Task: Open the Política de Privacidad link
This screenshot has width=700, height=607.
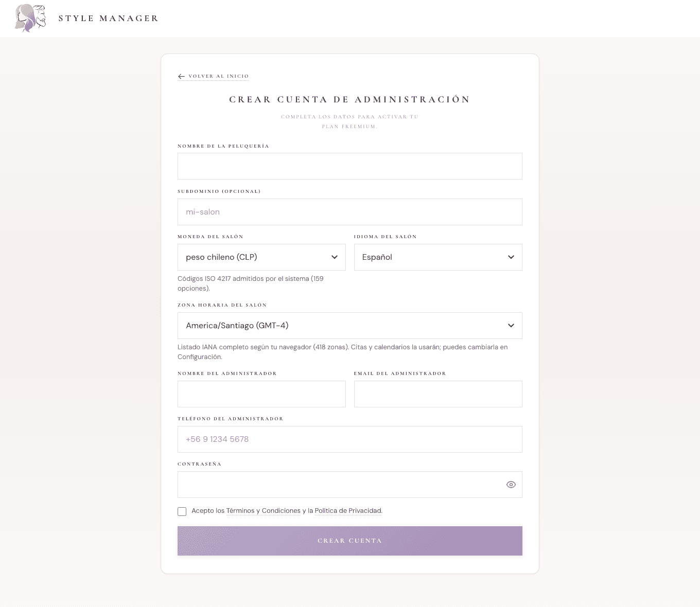Action: pyautogui.click(x=348, y=511)
